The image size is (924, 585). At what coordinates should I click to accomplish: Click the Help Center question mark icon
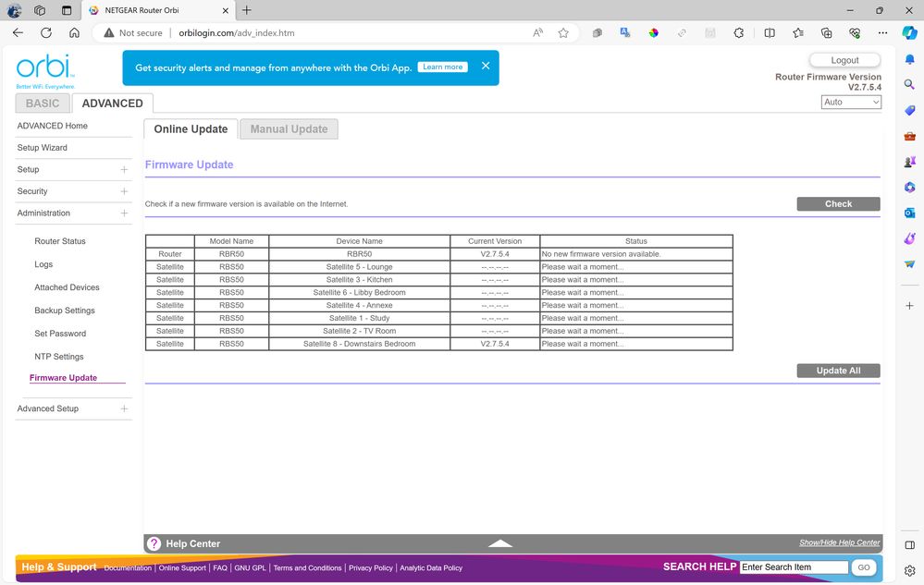(x=154, y=543)
